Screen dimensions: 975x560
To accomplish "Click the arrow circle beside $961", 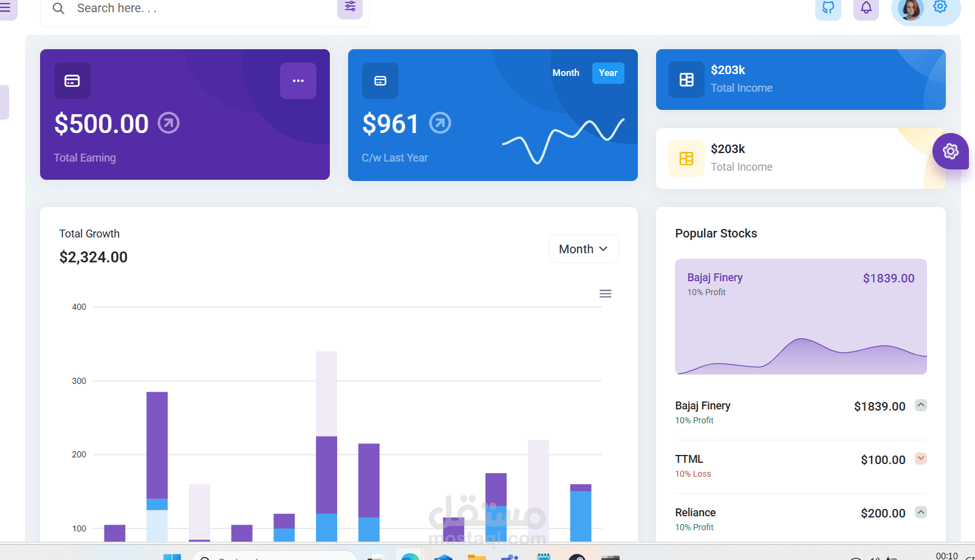I will tap(440, 123).
